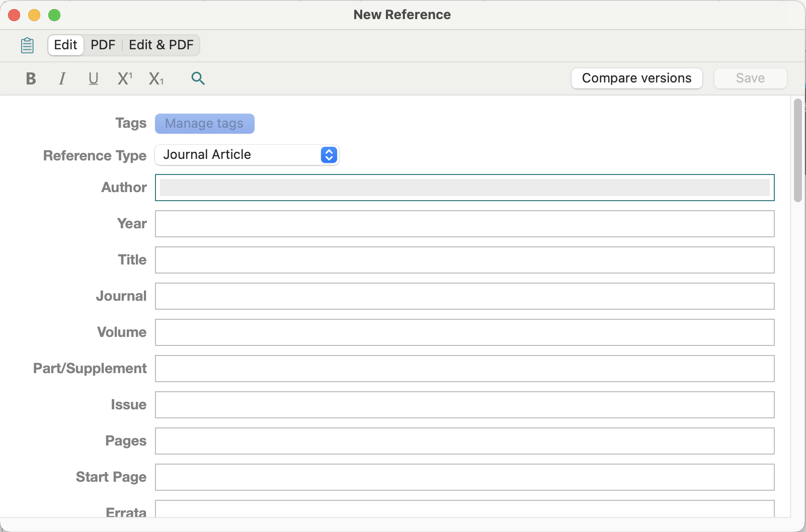Image resolution: width=806 pixels, height=532 pixels.
Task: Switch to the Edit tab
Action: 65,45
